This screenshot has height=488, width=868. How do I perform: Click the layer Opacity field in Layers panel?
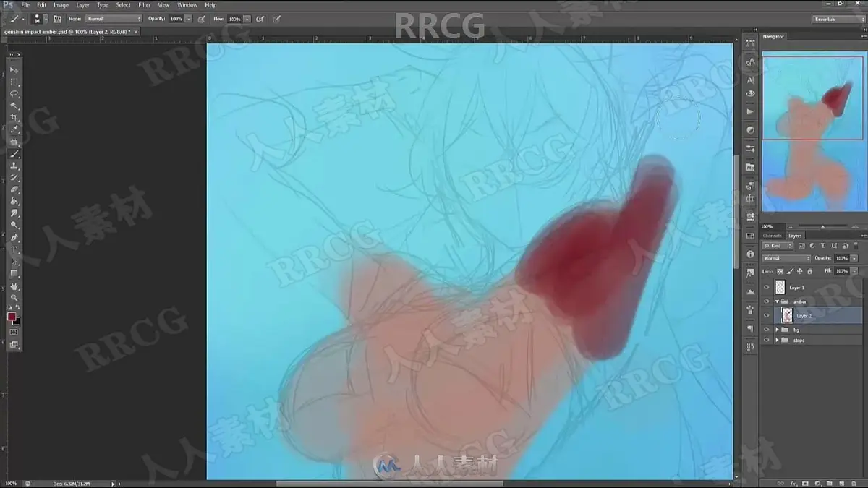tap(841, 258)
